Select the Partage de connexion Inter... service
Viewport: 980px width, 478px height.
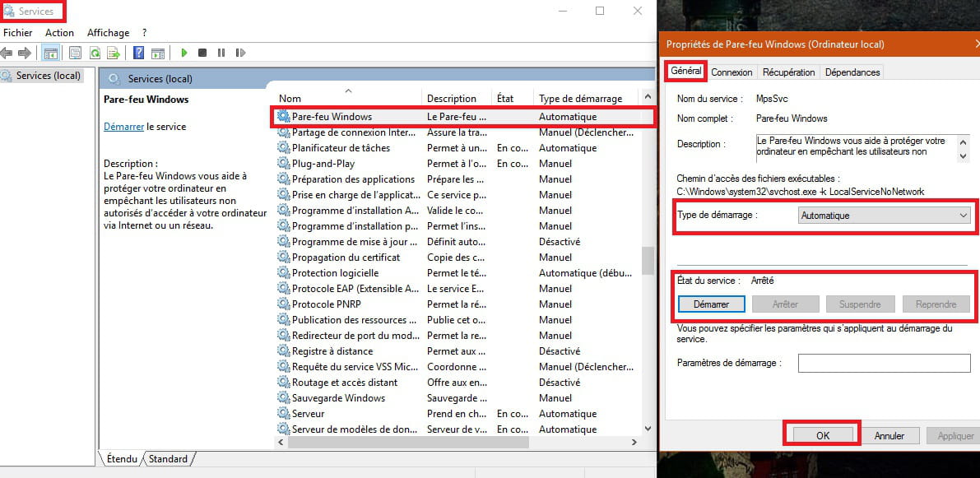(x=457, y=132)
